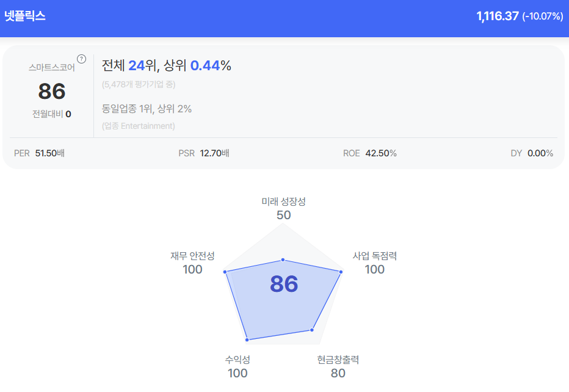Viewport: 569px width, 392px height.
Task: Click the -10.07% price change figure
Action: [542, 16]
